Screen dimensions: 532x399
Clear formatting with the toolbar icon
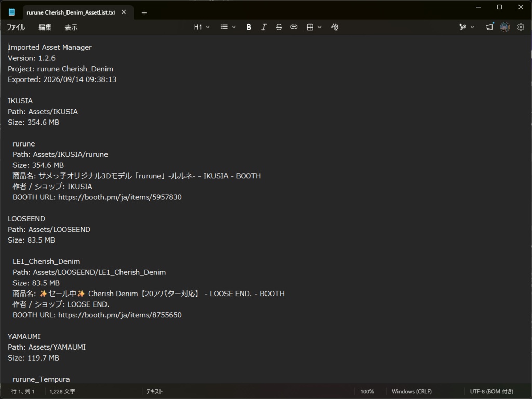(x=335, y=27)
